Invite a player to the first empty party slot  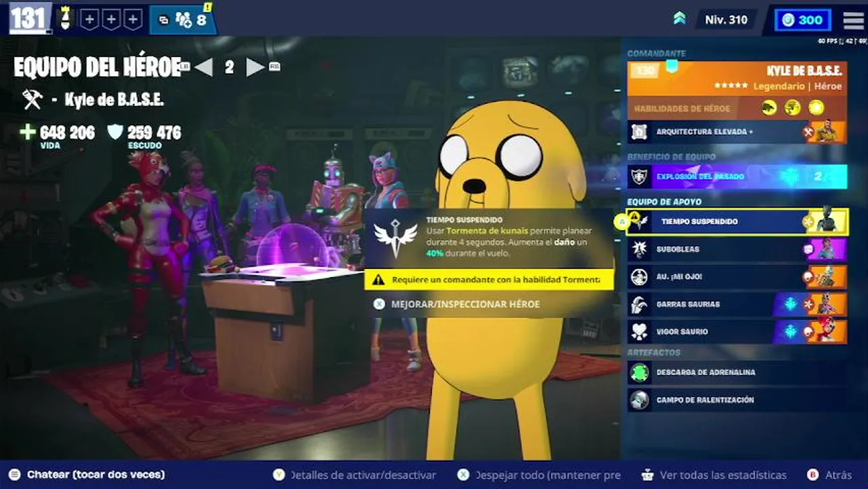tap(90, 19)
